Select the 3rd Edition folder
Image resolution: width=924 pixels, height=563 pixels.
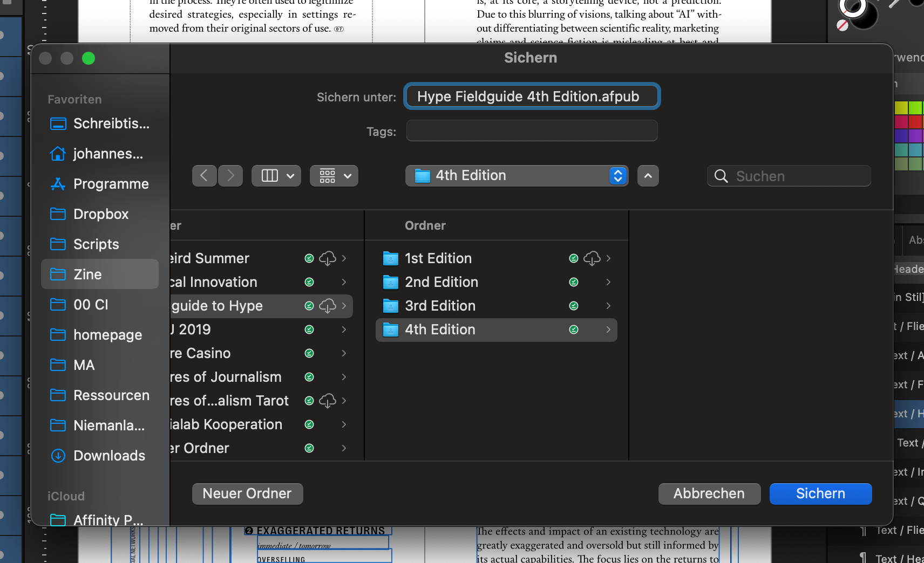click(440, 306)
